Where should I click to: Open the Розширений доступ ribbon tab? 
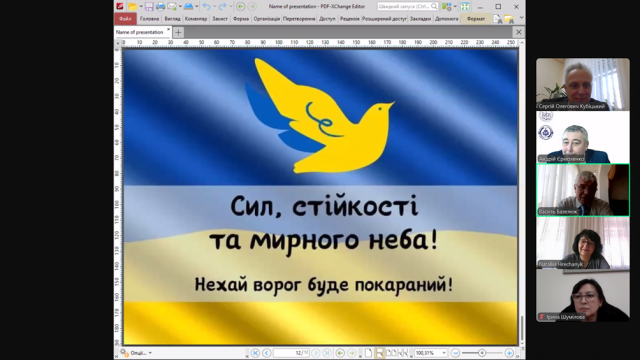pyautogui.click(x=384, y=19)
